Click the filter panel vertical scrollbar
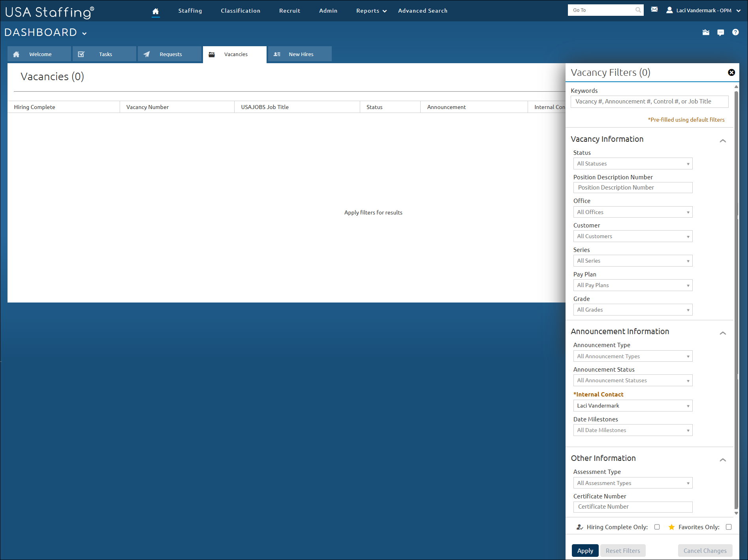The width and height of the screenshot is (748, 560). (x=736, y=300)
